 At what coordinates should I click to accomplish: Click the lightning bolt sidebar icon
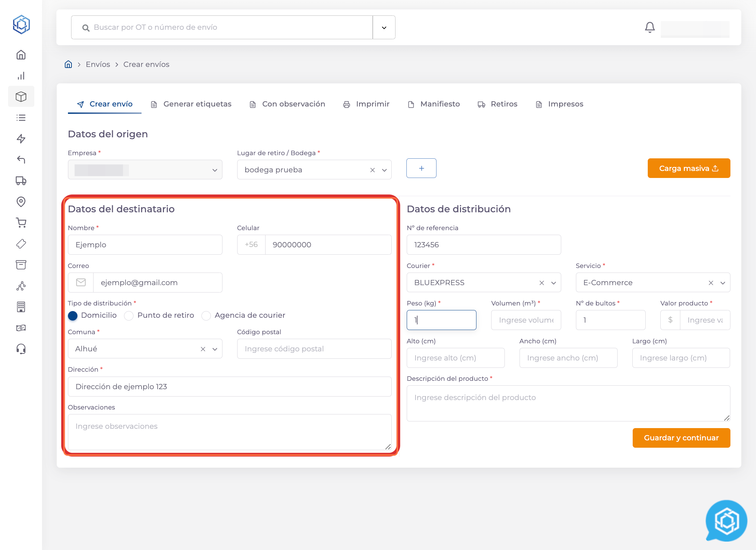pos(21,139)
